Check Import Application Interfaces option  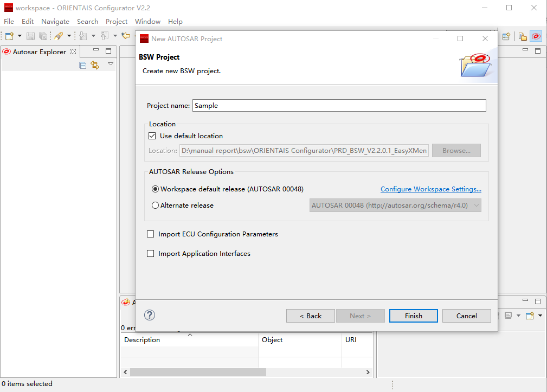(151, 254)
